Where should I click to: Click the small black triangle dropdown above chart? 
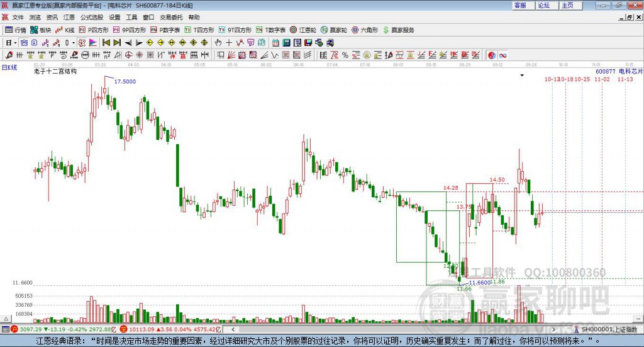(x=522, y=75)
